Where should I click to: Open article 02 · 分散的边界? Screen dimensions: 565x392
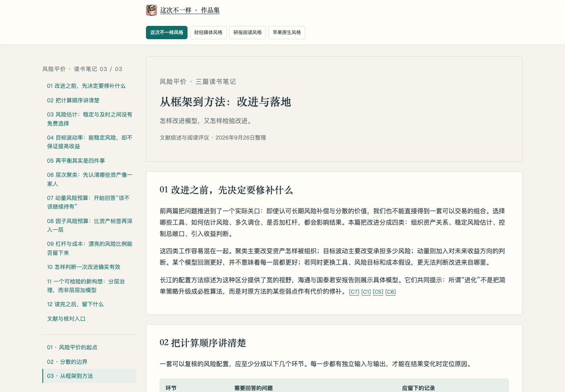pyautogui.click(x=89, y=362)
